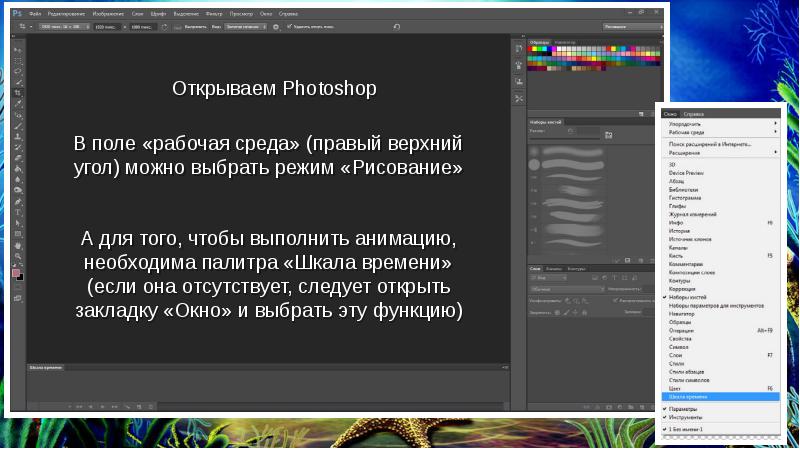Screen dimensions: 800x449
Task: Open crop gear settings in options bar
Action: (x=276, y=27)
